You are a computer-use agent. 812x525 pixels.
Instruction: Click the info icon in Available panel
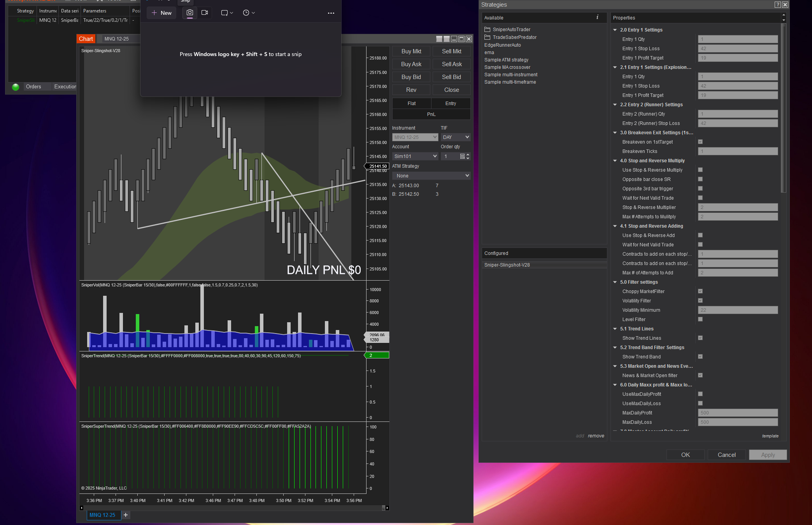point(597,17)
